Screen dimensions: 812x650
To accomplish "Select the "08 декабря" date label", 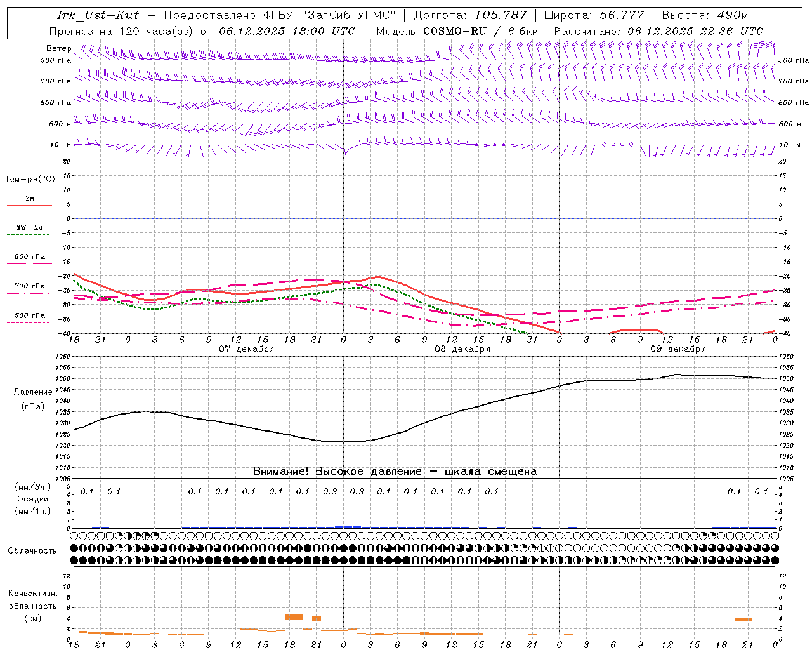I will [x=462, y=349].
